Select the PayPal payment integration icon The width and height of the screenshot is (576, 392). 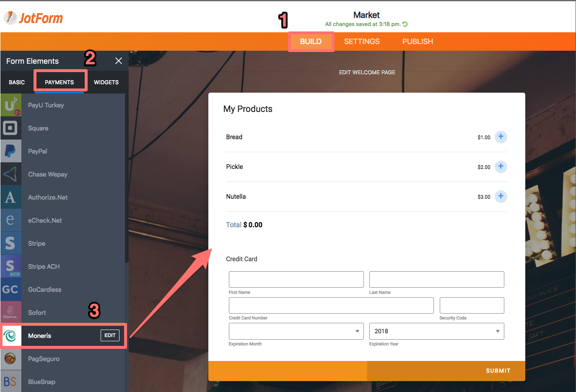coord(10,151)
